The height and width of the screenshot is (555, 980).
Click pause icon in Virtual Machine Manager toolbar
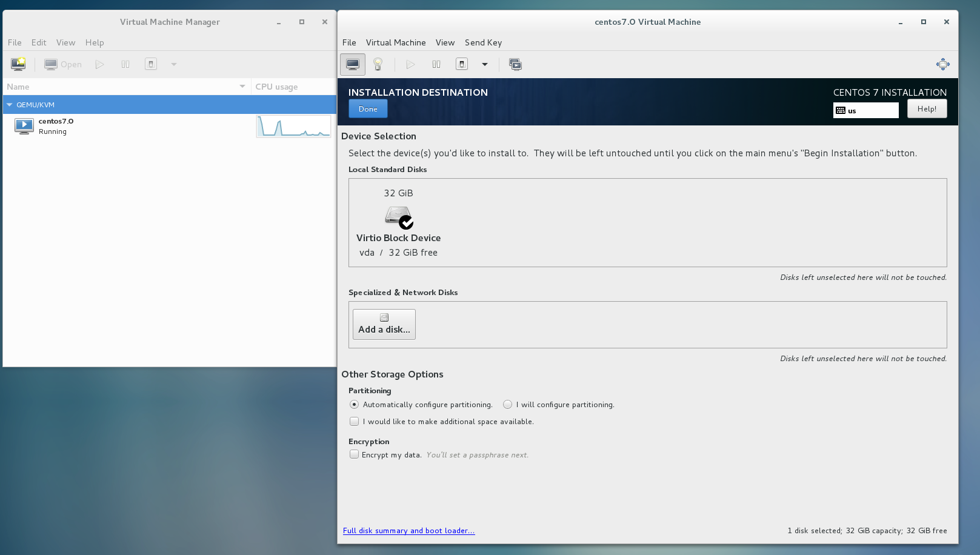[x=125, y=64]
